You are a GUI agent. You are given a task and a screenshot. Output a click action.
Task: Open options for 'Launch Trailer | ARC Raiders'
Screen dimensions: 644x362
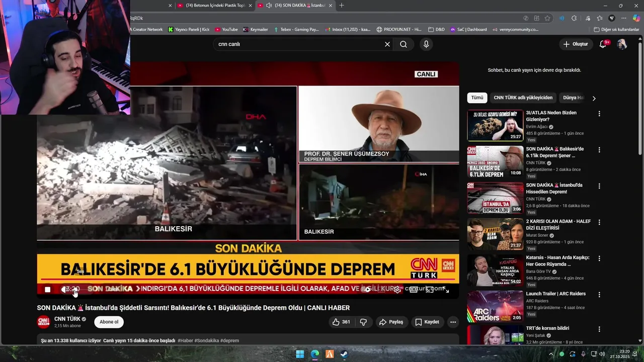point(599,295)
